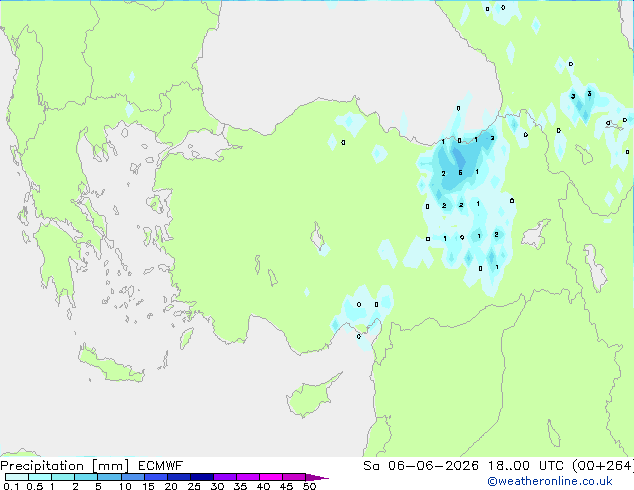
Task: Click the 10–15 mm legend color box
Action: 132,477
